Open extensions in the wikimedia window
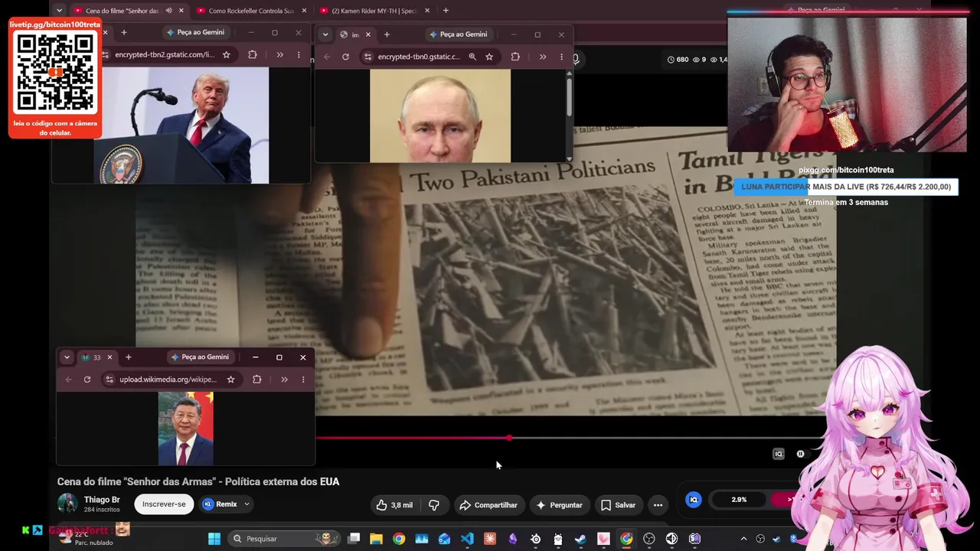 pyautogui.click(x=257, y=380)
